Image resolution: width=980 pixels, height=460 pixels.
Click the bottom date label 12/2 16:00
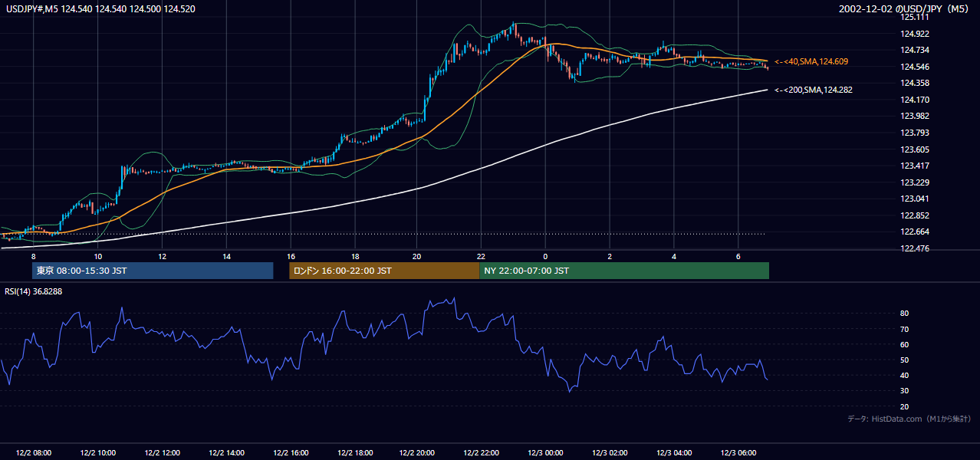(290, 452)
